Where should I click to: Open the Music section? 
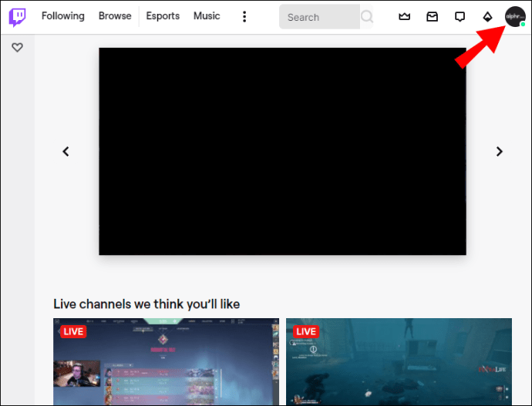click(206, 16)
